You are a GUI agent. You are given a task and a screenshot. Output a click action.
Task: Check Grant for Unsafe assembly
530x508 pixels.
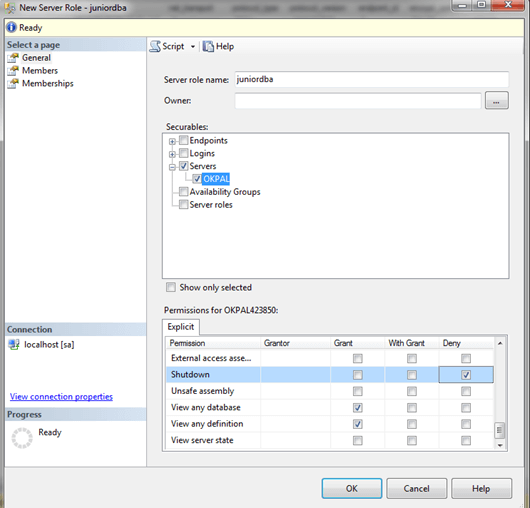(358, 391)
